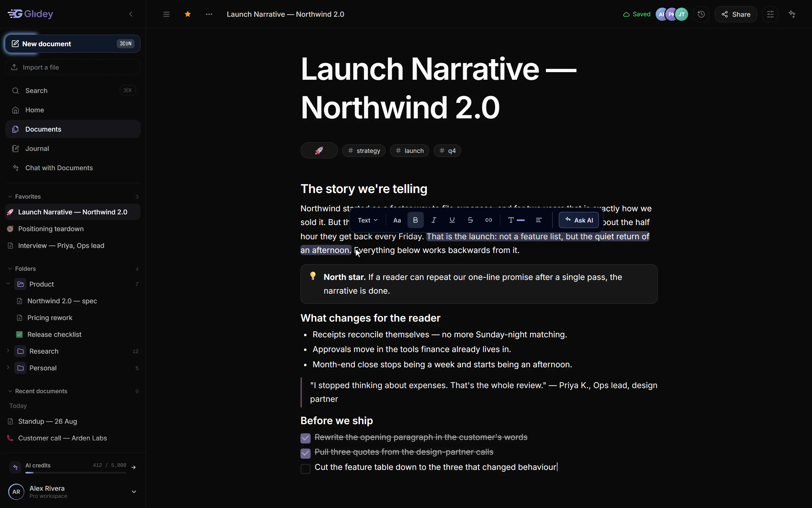
Task: Toggle italic formatting
Action: coord(434,220)
